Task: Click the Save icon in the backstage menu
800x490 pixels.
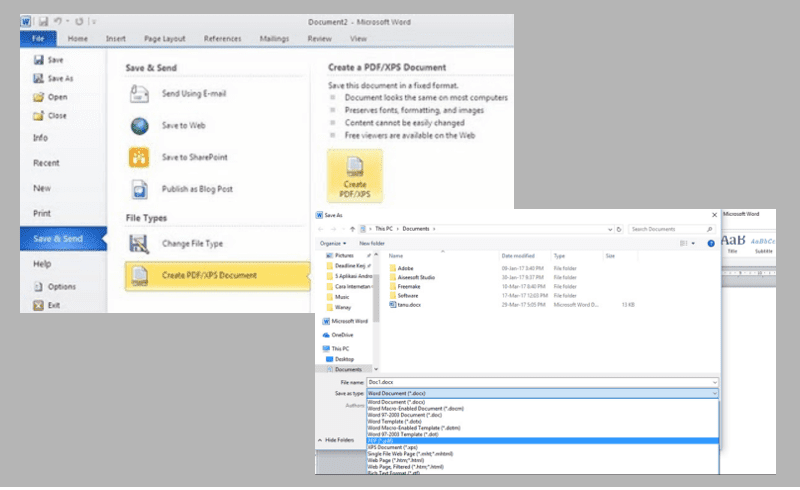Action: (38, 60)
